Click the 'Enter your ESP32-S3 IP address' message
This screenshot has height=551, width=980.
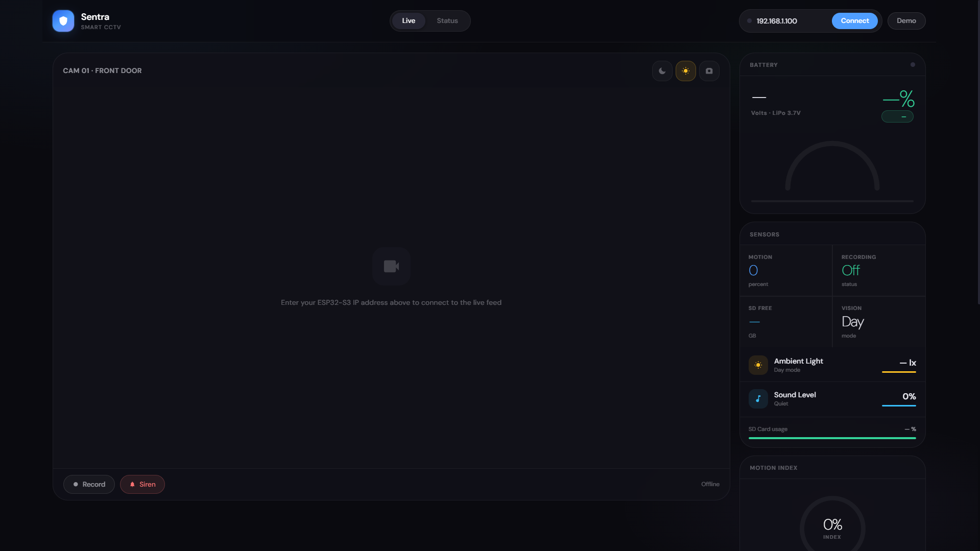pyautogui.click(x=391, y=303)
